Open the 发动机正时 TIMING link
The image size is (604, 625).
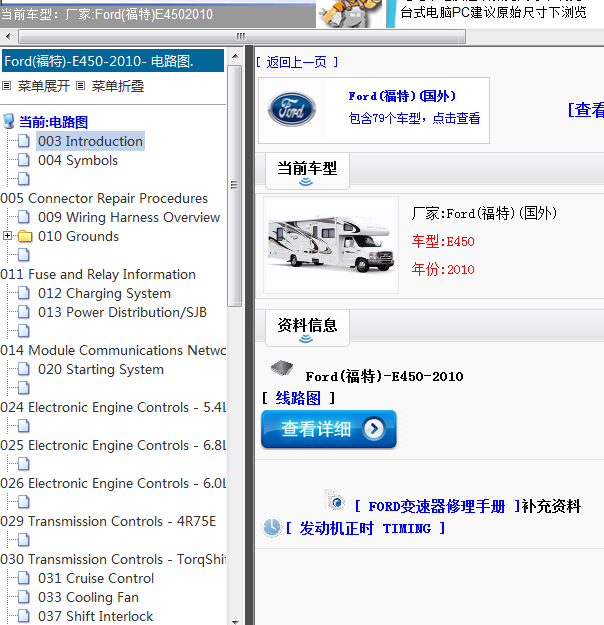coord(365,529)
